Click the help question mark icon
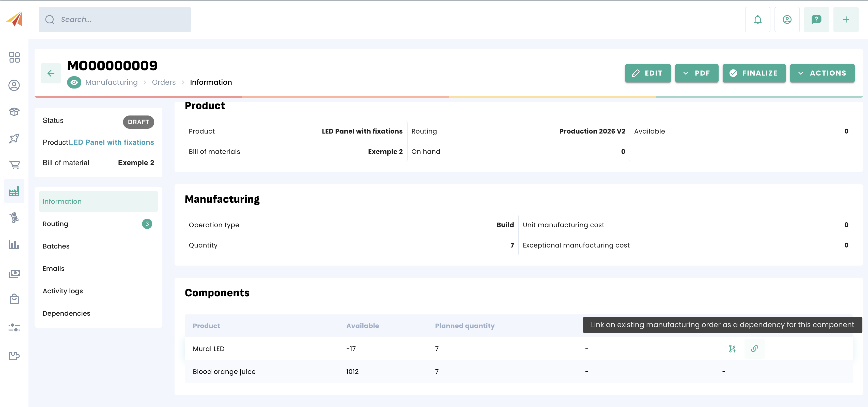 click(x=816, y=20)
